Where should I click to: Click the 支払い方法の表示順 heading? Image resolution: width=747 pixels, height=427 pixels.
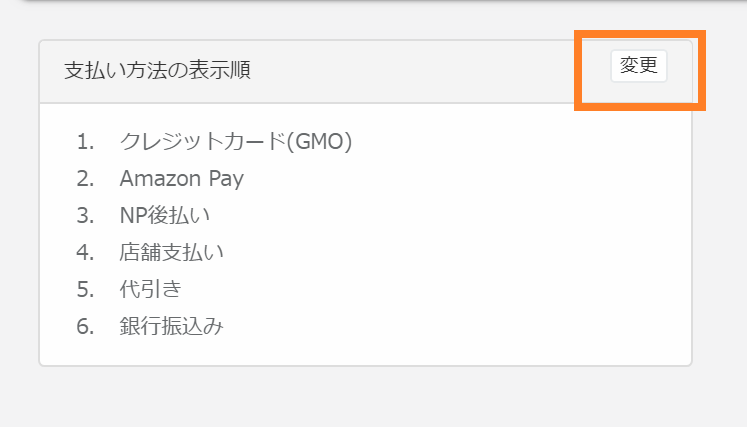click(157, 71)
